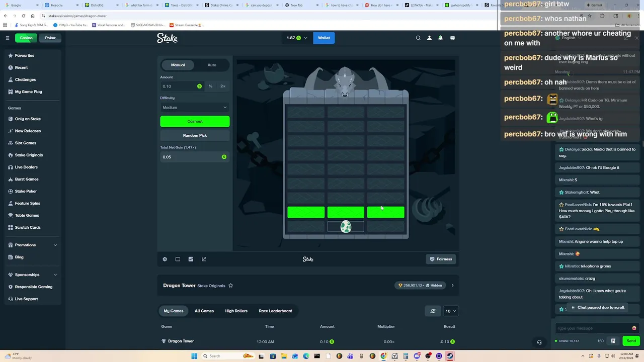Open the Difficulty Medium dropdown
This screenshot has width=644, height=362.
click(x=195, y=107)
